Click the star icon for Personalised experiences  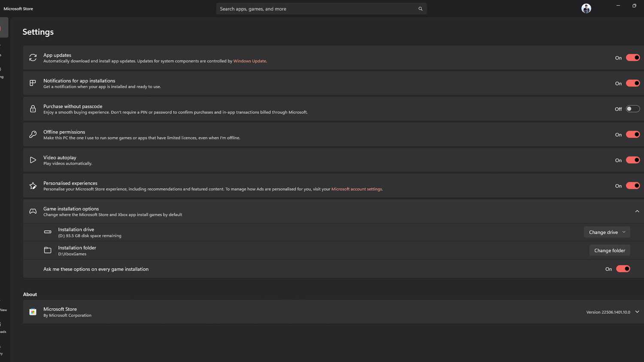tap(33, 186)
